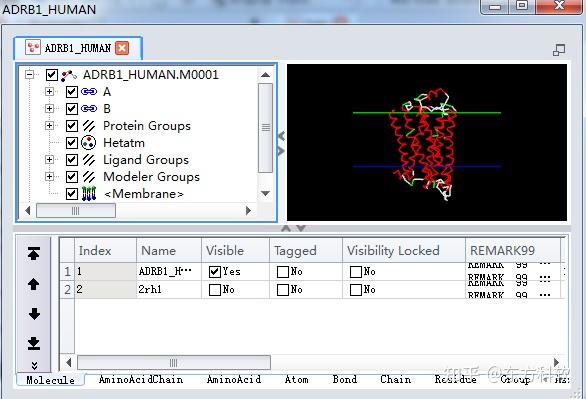
Task: Toggle Ligand Groups checkbox
Action: 72,160
